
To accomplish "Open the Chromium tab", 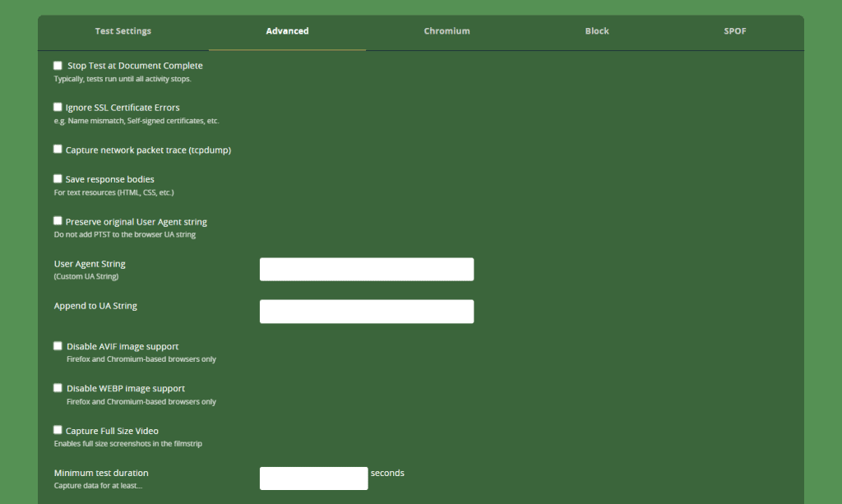I will [446, 31].
